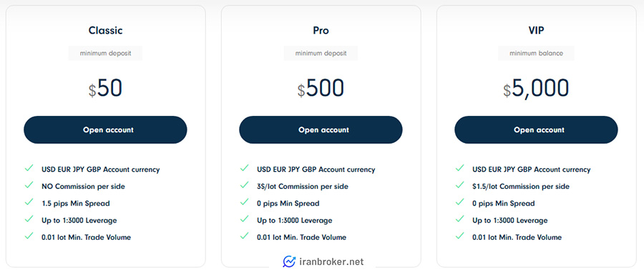Viewport: 644px width, 272px height.
Task: Open account under the Classic plan
Action: (x=105, y=130)
